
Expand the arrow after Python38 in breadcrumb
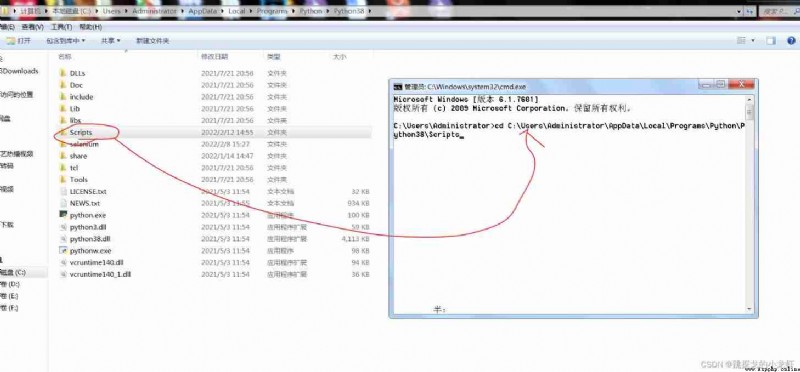[369, 11]
